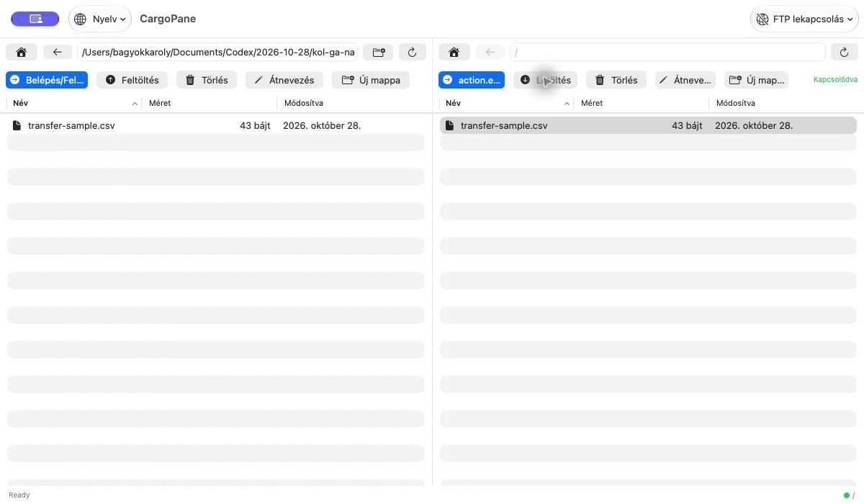The width and height of the screenshot is (864, 504).
Task: Click the Belépés/Fel... button
Action: pos(47,80)
